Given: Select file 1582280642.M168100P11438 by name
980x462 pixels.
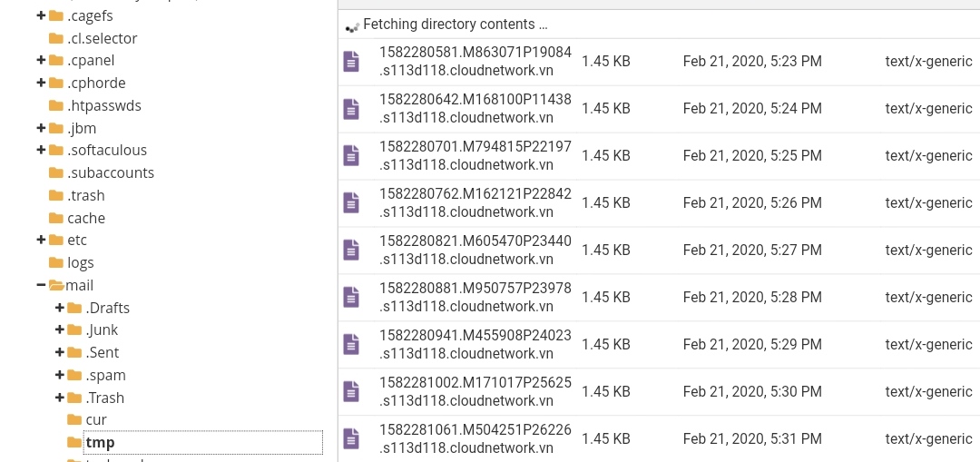Looking at the screenshot, I should click(475, 109).
